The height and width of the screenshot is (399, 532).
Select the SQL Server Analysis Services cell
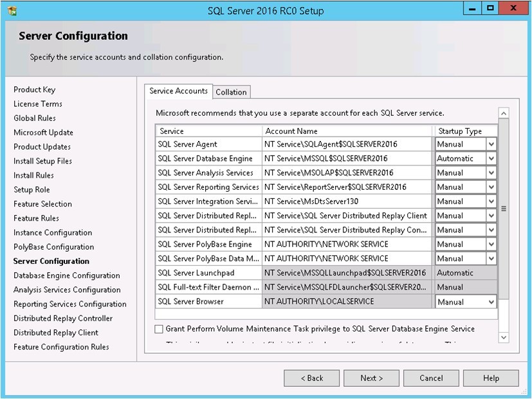(x=208, y=172)
